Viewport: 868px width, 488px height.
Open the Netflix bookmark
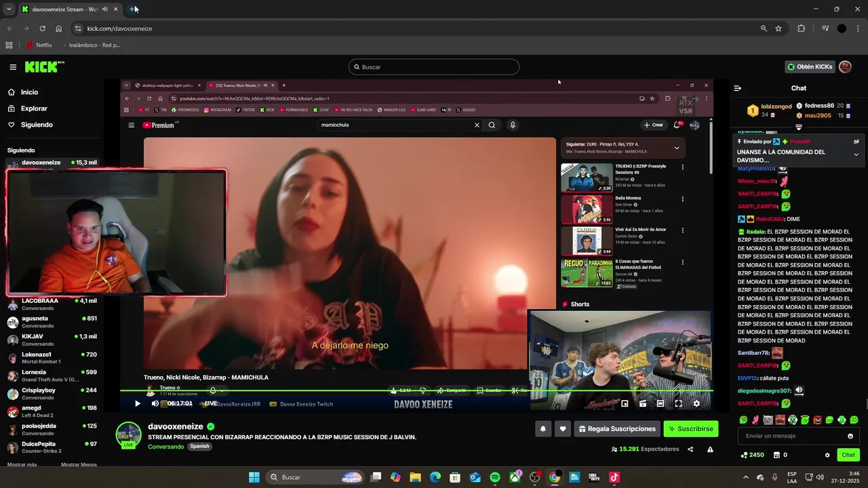(x=39, y=45)
